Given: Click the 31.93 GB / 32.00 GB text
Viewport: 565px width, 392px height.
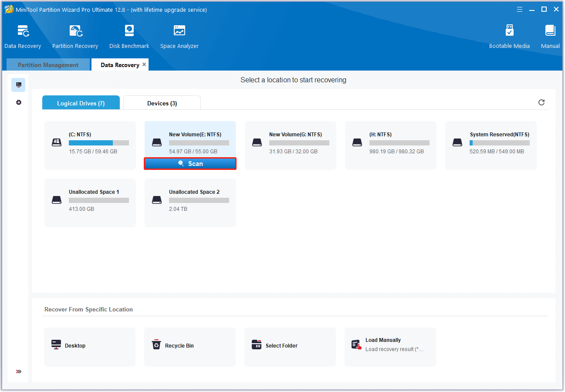Looking at the screenshot, I should click(x=293, y=152).
